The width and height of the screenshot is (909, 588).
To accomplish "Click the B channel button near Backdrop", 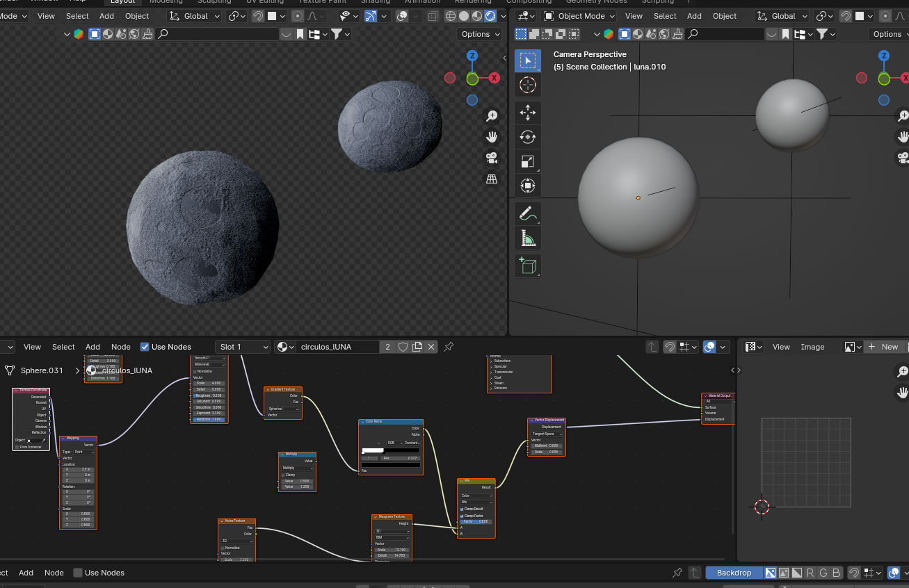I will pyautogui.click(x=837, y=573).
